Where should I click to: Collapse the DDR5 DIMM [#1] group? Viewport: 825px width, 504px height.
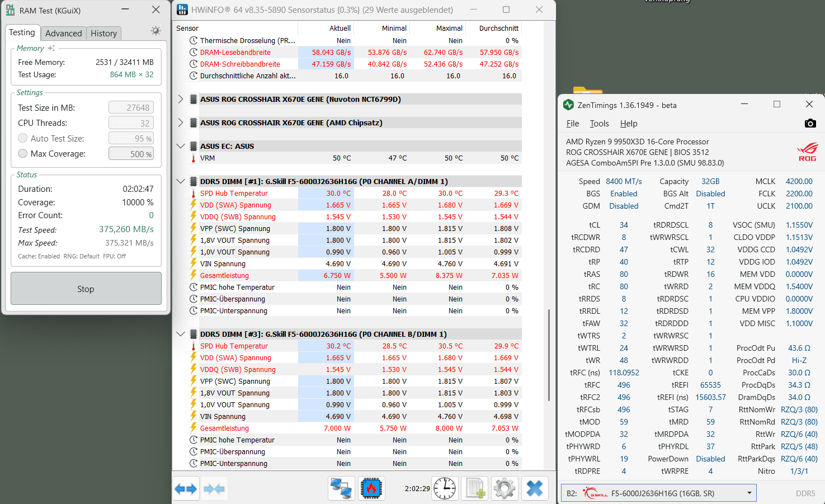(180, 181)
